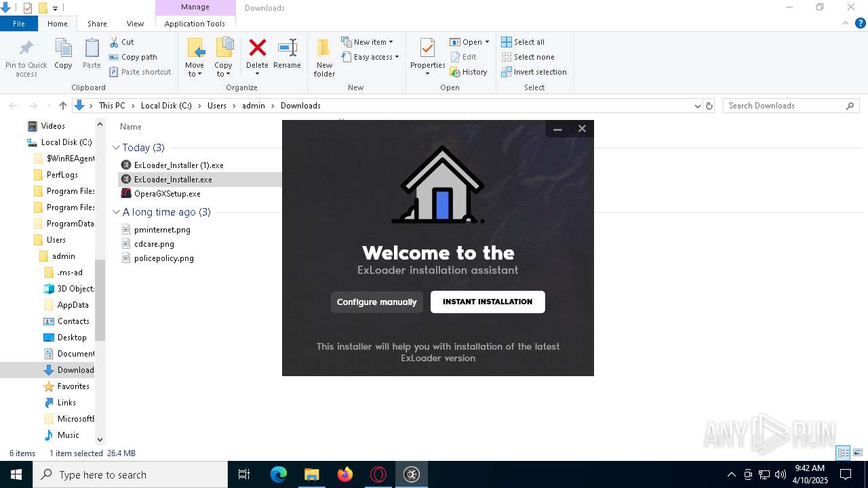
Task: Open the Application Tools tab
Action: pos(195,24)
